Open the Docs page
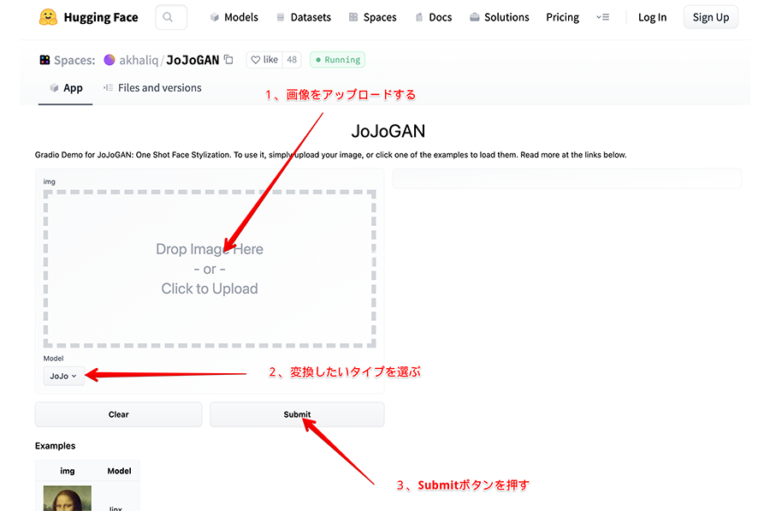770x511 pixels. coord(432,17)
